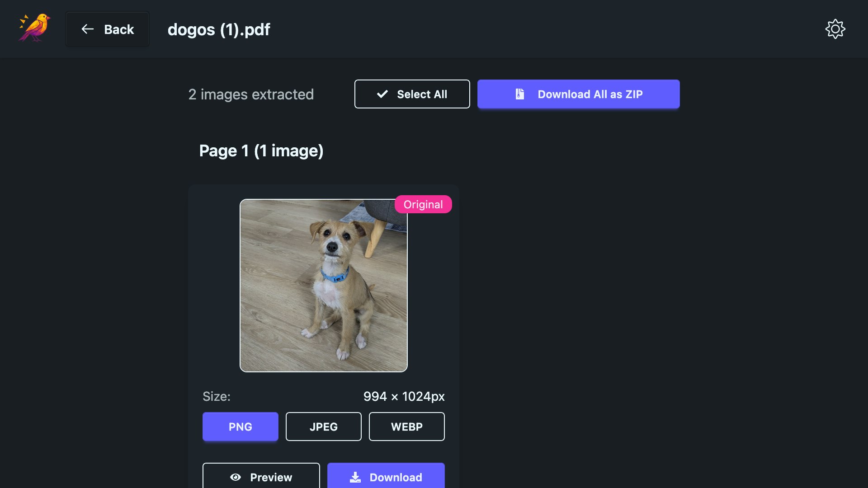Screen dimensions: 868x488
Task: Open settings with the gear icon
Action: [x=835, y=29]
